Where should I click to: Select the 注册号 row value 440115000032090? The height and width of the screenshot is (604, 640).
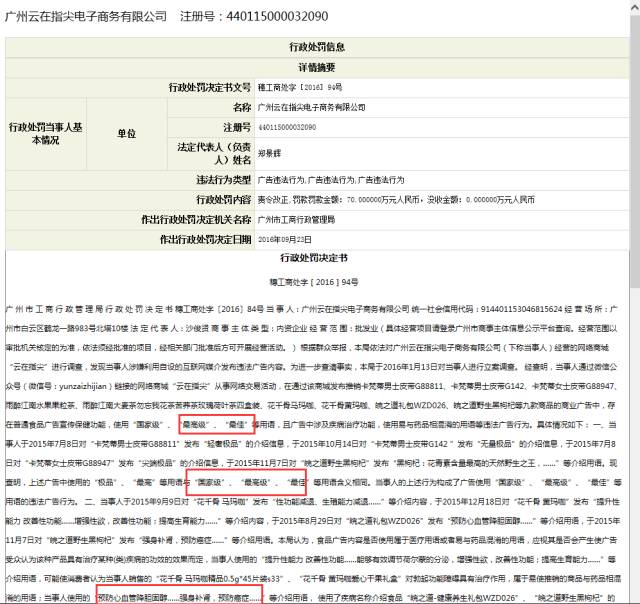click(x=287, y=127)
